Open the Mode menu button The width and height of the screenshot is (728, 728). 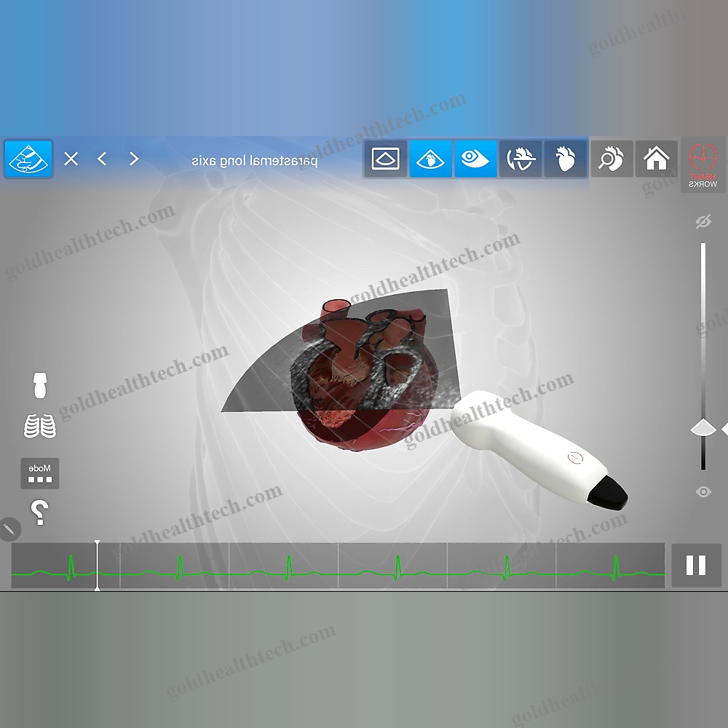click(x=40, y=473)
